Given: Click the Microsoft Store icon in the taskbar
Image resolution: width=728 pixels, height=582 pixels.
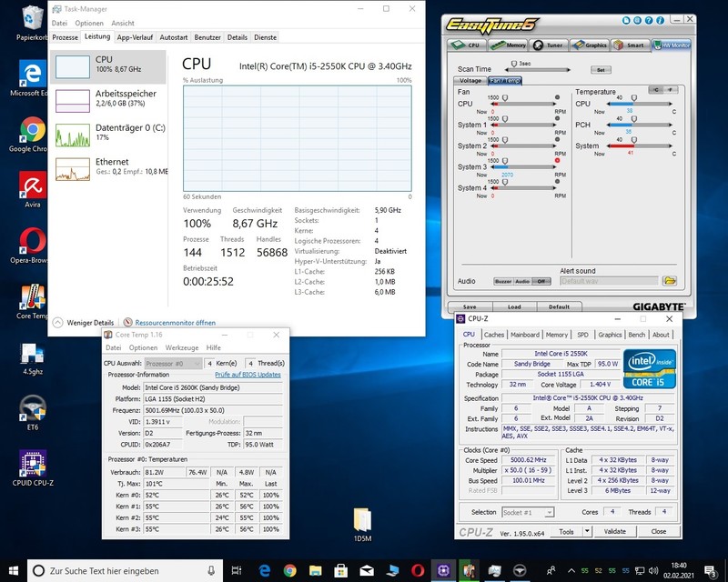Looking at the screenshot, I should [x=340, y=570].
